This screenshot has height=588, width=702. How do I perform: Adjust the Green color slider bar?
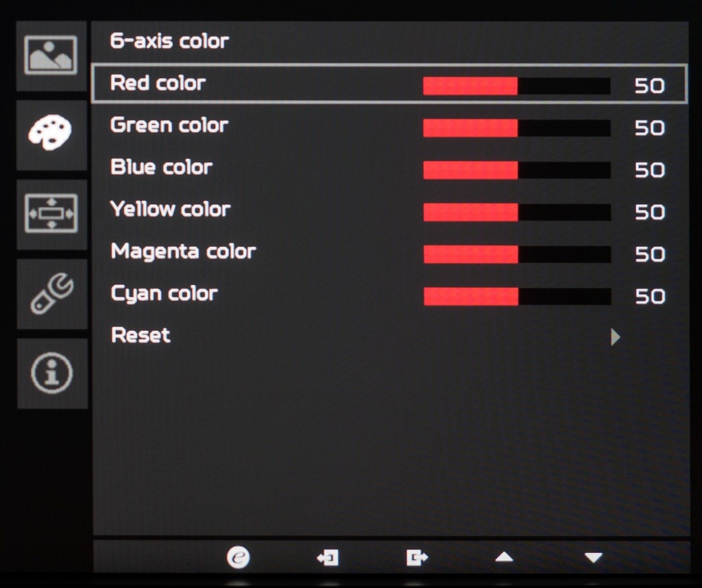[x=516, y=128]
